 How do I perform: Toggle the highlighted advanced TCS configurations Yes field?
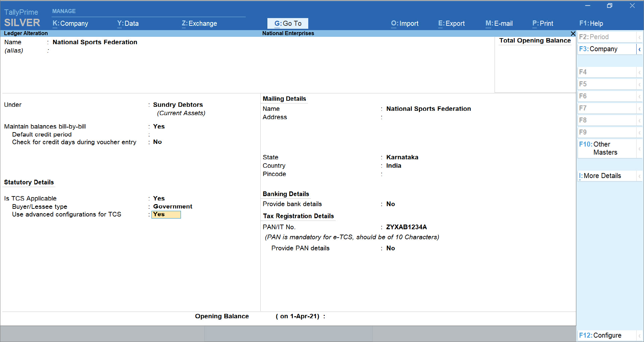(x=166, y=215)
